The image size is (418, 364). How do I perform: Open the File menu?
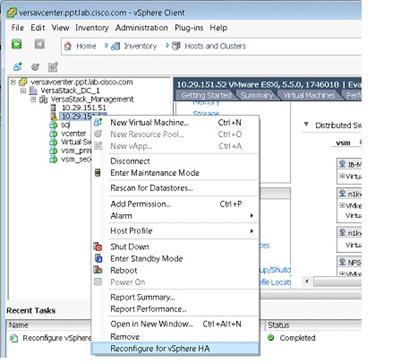(x=18, y=28)
